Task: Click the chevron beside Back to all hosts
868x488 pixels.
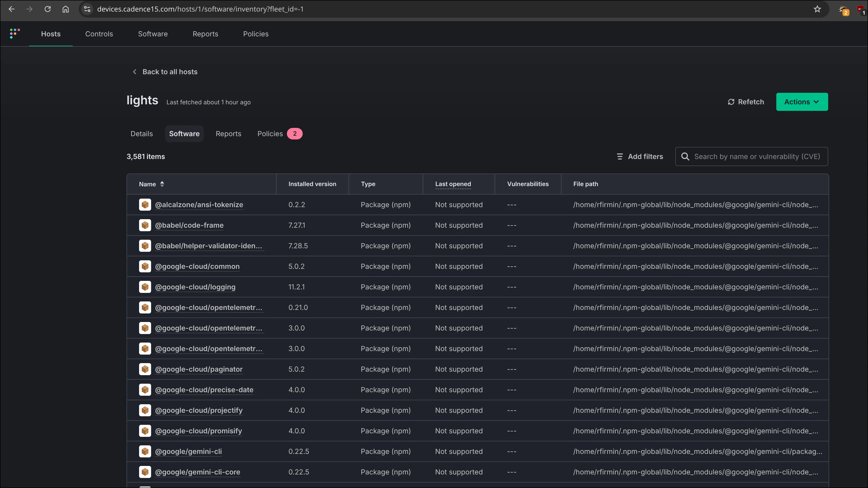Action: pos(135,72)
